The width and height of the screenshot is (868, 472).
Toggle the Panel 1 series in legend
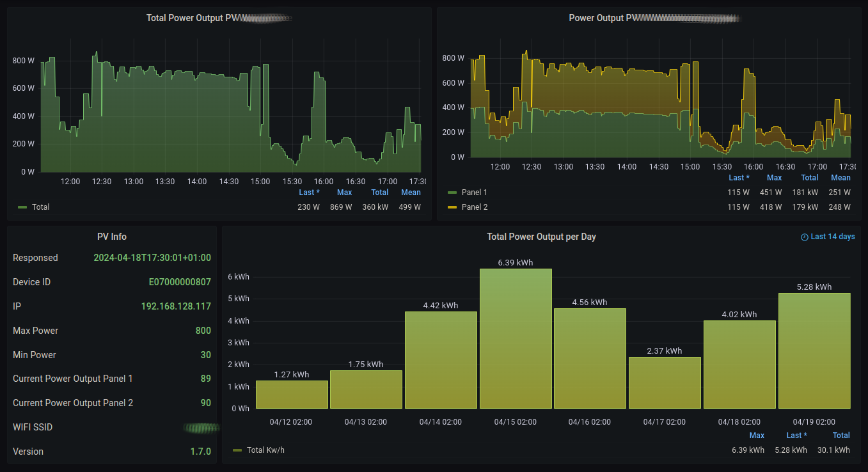(x=474, y=193)
